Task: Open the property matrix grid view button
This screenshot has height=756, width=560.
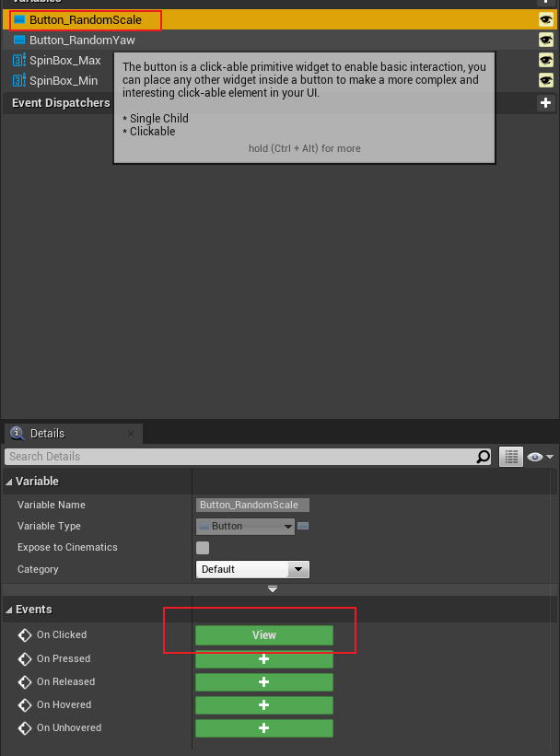Action: 511,456
